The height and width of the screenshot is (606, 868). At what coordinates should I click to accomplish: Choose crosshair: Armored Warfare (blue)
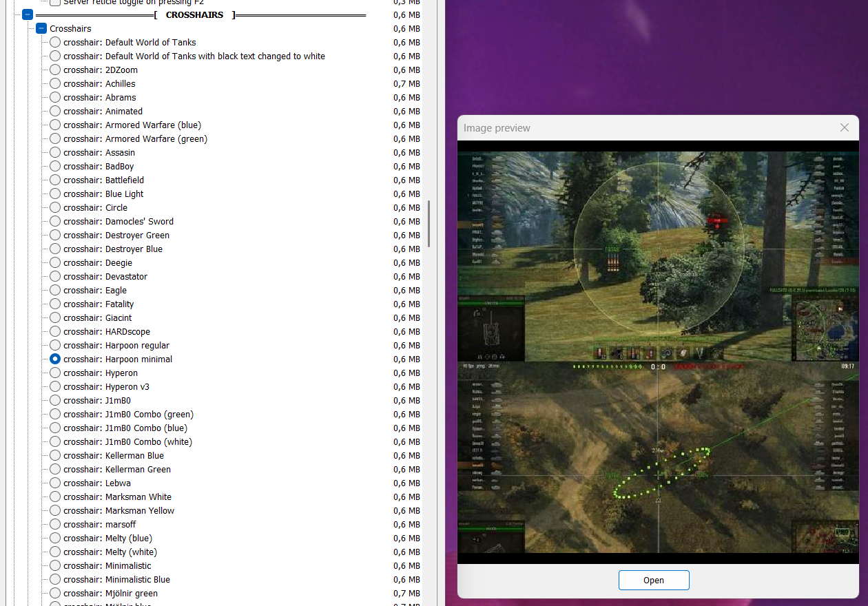[55, 125]
